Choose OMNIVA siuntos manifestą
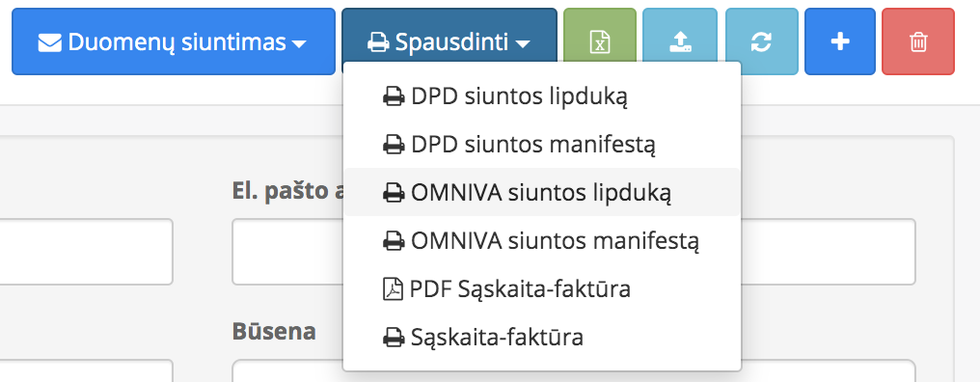980x382 pixels. tap(542, 241)
